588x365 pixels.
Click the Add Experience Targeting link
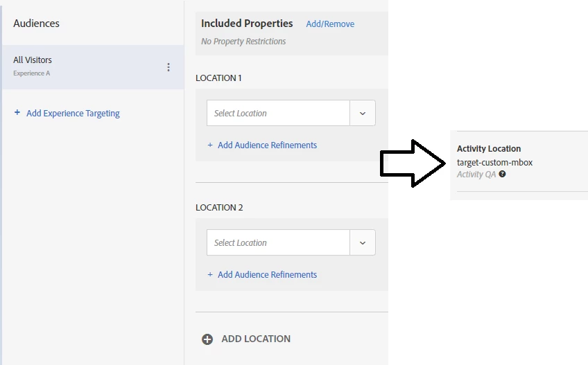[73, 113]
